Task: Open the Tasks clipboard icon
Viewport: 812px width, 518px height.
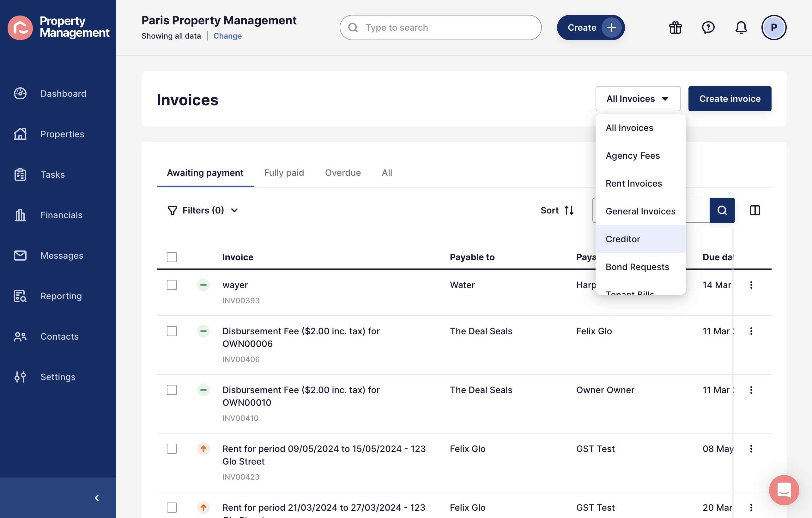Action: 20,175
